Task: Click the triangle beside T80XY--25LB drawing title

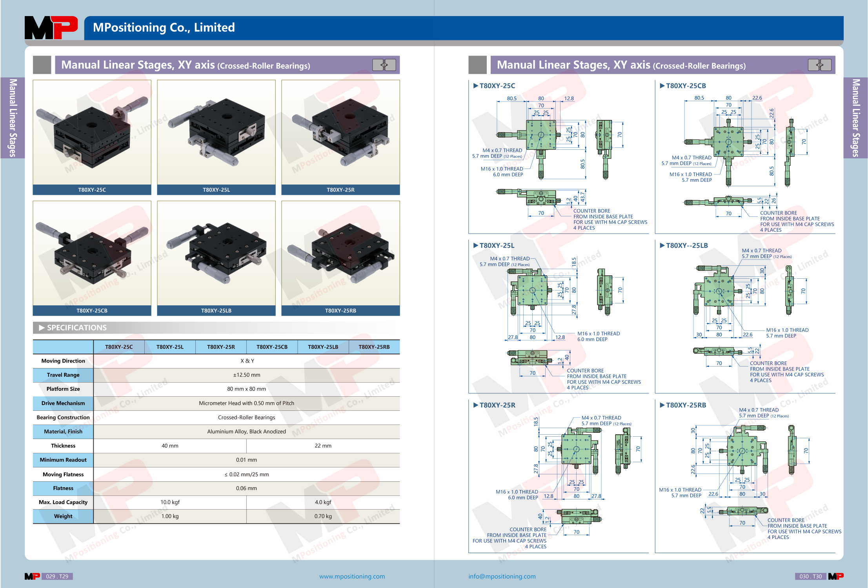Action: [662, 245]
